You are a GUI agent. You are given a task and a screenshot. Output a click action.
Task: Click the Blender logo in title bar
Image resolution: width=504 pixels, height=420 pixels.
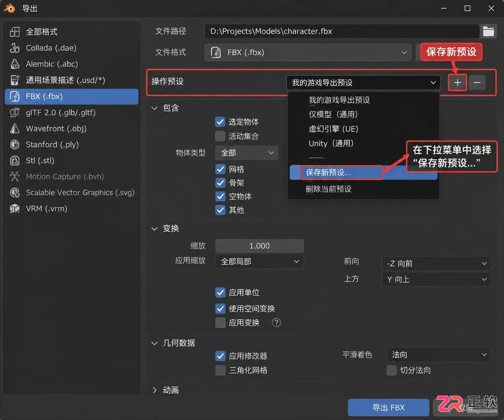[x=10, y=8]
